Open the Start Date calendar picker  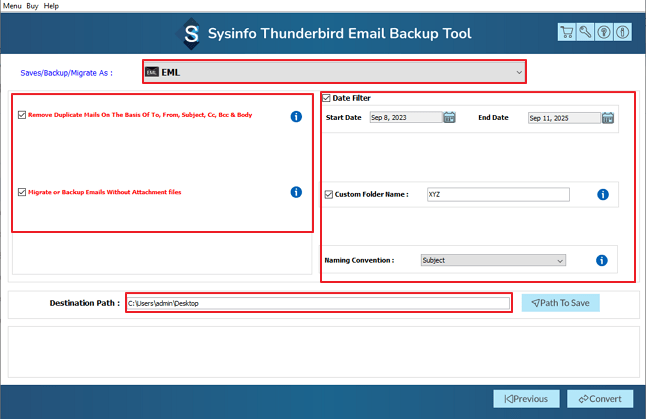tap(449, 117)
